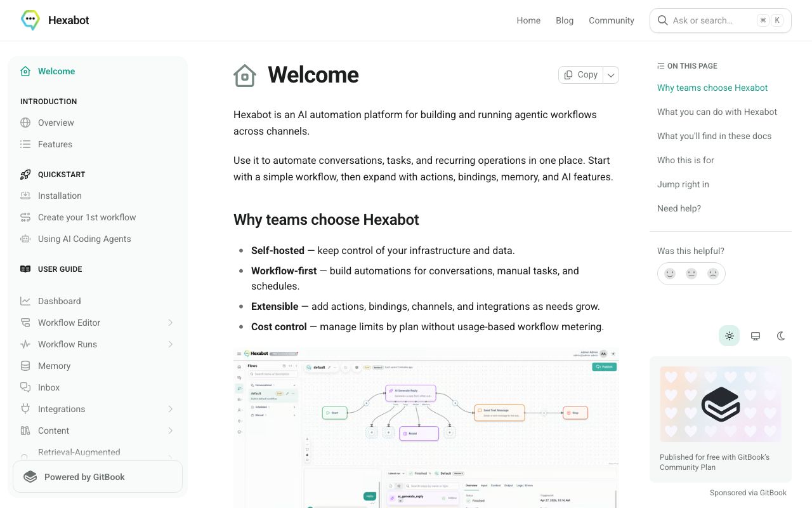Click the AI Coding Agents robot icon
The width and height of the screenshot is (812, 508).
tap(25, 239)
